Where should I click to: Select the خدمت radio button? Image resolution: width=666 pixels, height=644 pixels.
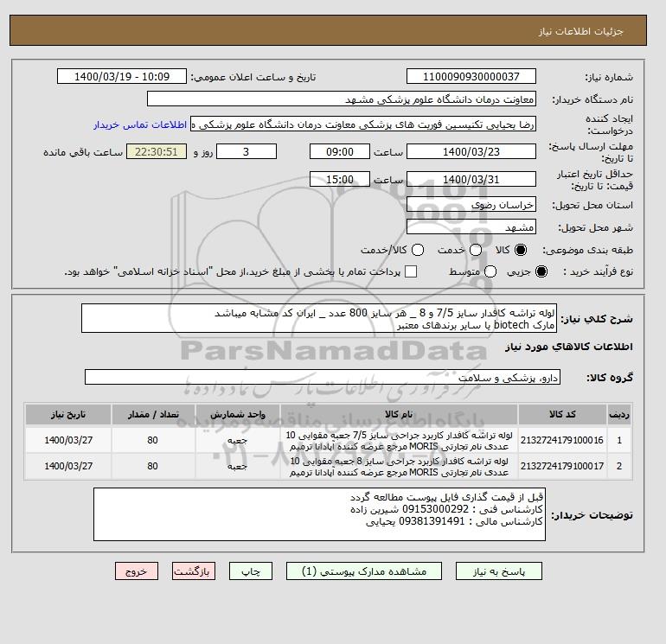pos(476,250)
